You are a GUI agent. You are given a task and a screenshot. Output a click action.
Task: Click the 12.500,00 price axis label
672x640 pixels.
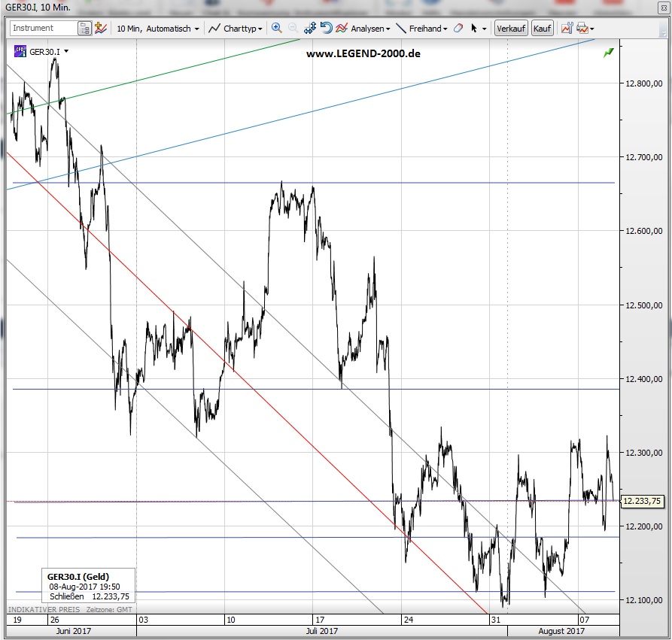(x=643, y=305)
